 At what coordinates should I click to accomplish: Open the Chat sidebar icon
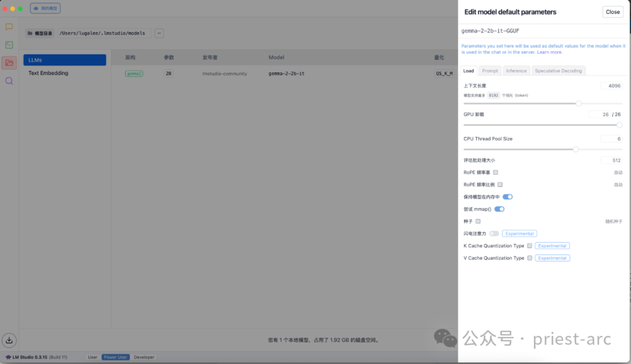9,27
